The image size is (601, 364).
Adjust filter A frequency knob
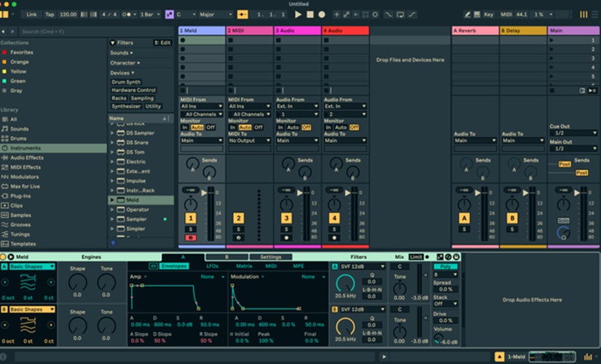(345, 282)
